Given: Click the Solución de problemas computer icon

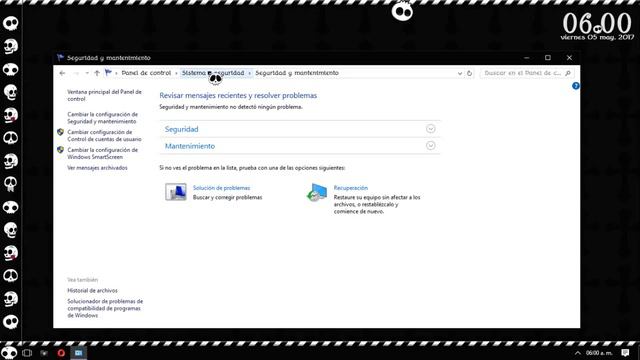Looking at the screenshot, I should point(176,192).
